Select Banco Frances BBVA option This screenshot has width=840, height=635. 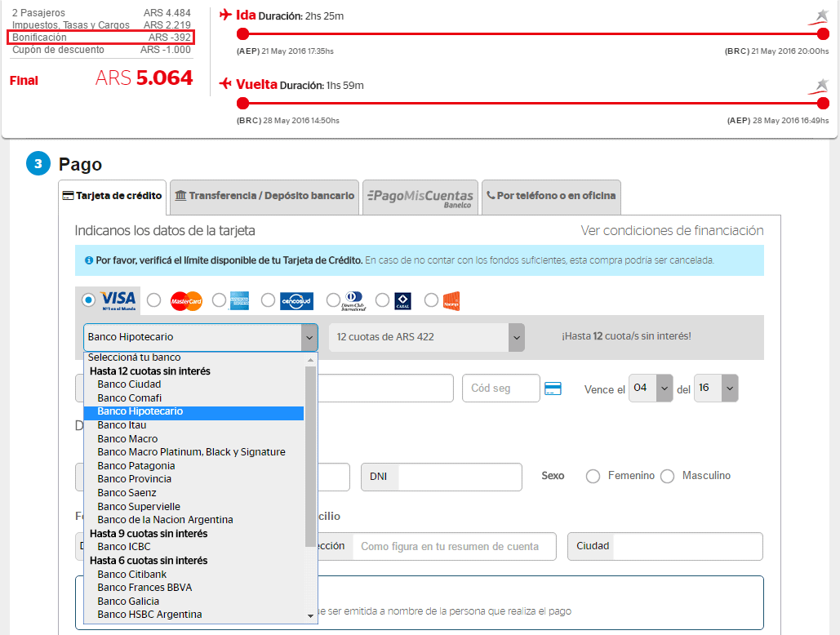[x=194, y=588]
